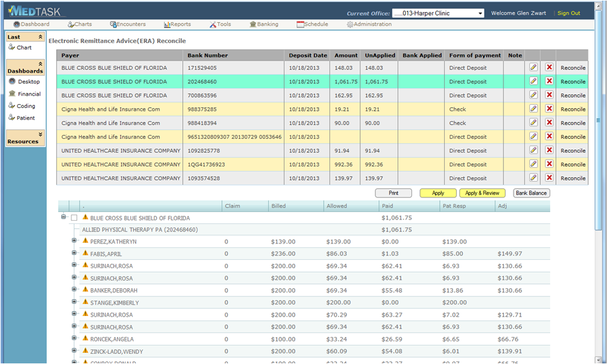Open the Reports menu
Viewport: 607px width, 364px height.
coord(177,24)
